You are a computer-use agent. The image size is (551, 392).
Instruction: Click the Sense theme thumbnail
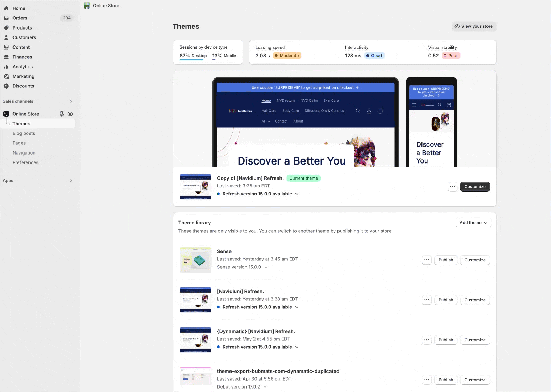click(195, 260)
